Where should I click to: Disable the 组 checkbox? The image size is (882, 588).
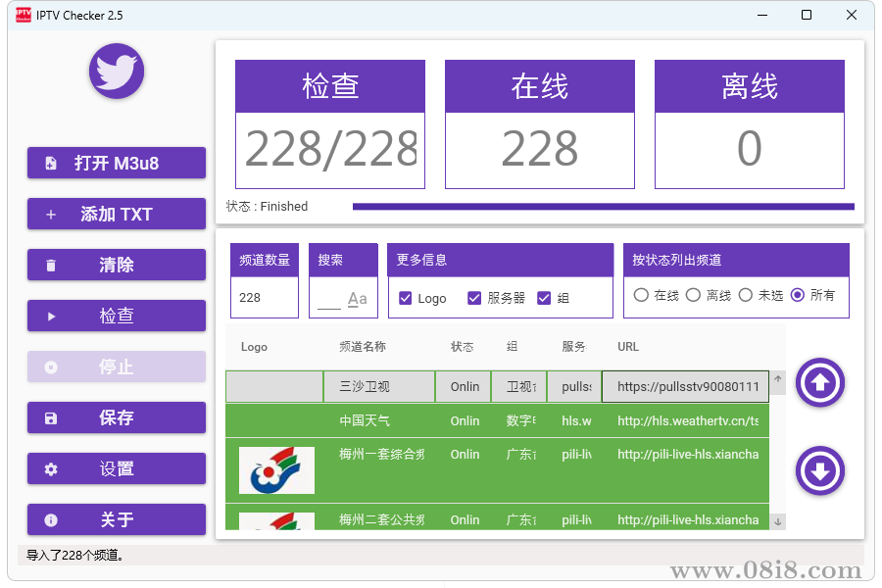point(544,298)
